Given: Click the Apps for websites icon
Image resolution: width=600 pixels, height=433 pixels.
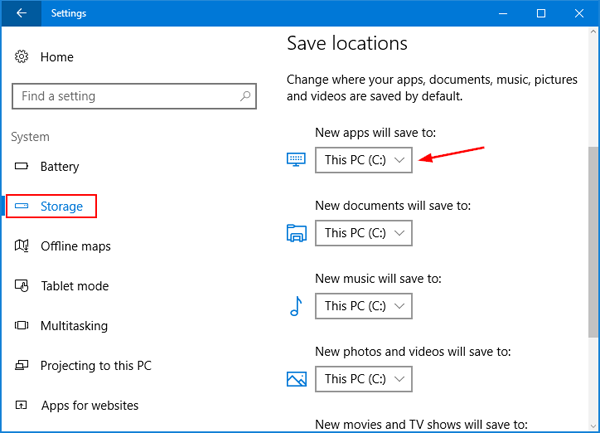Looking at the screenshot, I should (x=22, y=406).
